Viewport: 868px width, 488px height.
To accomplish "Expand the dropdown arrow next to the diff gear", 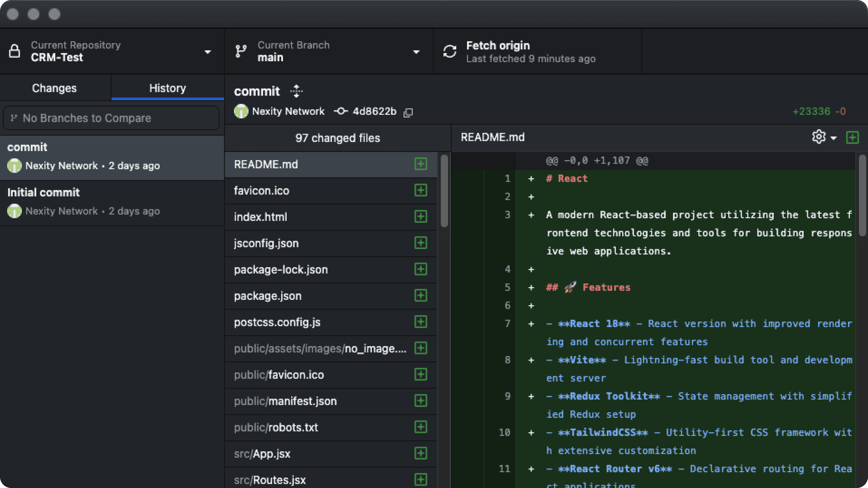I will point(834,138).
